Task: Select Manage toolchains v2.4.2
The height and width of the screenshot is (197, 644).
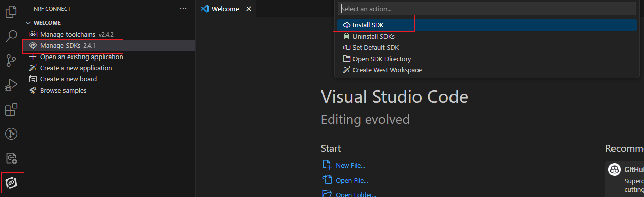Action: pyautogui.click(x=109, y=34)
